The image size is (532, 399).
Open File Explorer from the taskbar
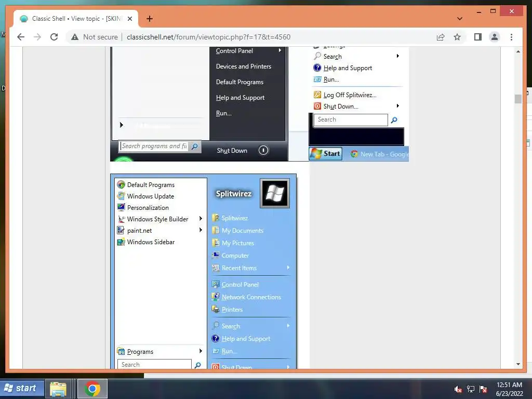[x=58, y=389]
